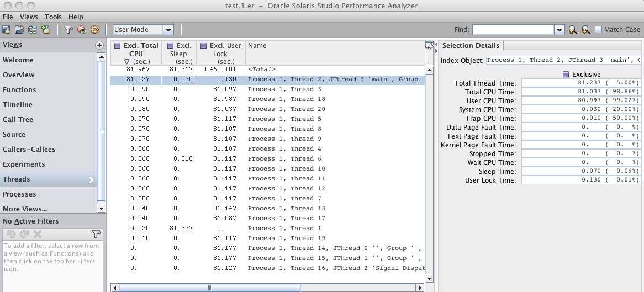Click the redo filter arrow icon
Screen dimensions: 644x292
coord(24,234)
